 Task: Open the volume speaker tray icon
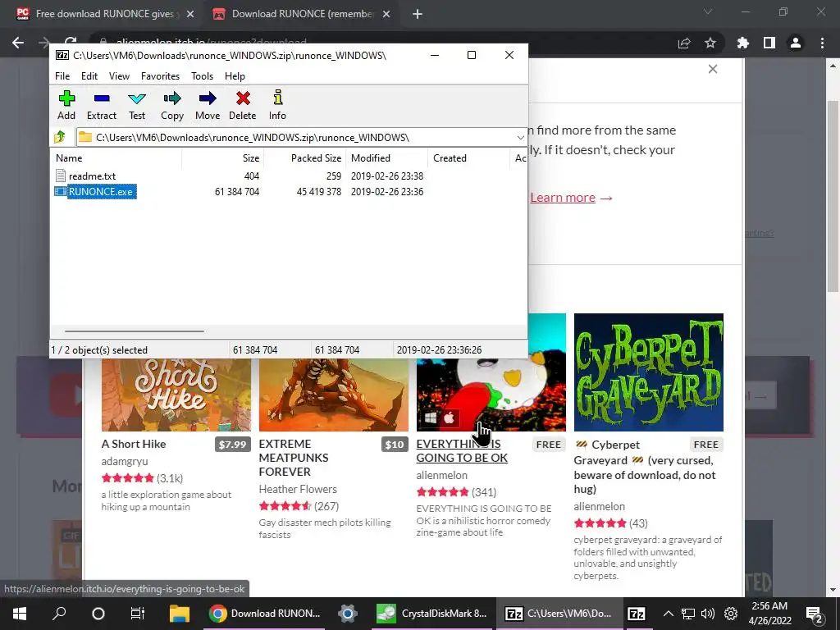coord(708,614)
